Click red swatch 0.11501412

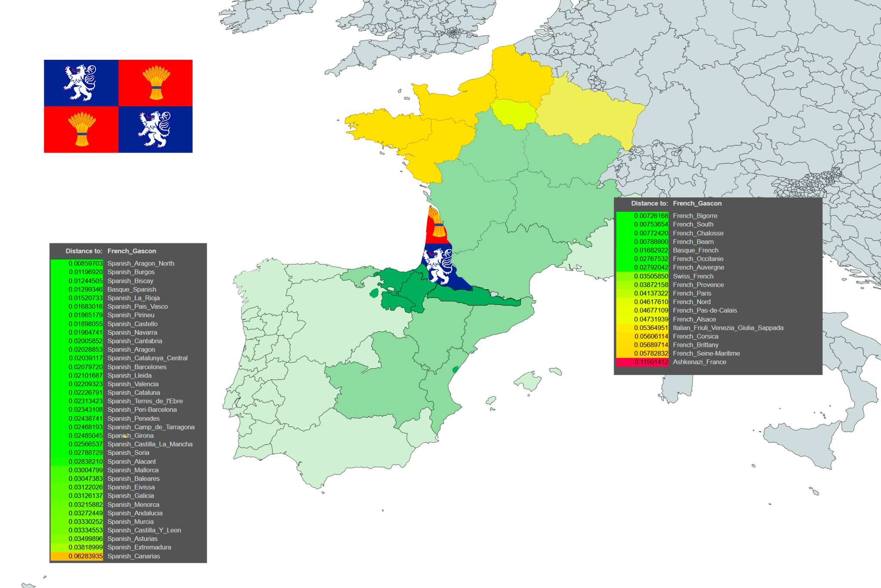(642, 362)
